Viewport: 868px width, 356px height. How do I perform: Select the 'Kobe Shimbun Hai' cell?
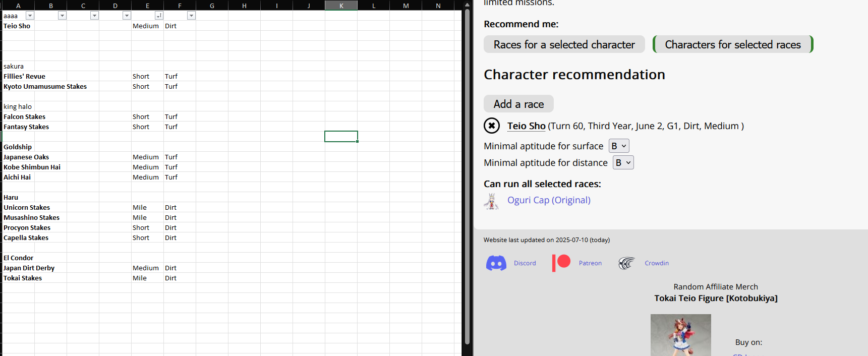click(x=19, y=167)
